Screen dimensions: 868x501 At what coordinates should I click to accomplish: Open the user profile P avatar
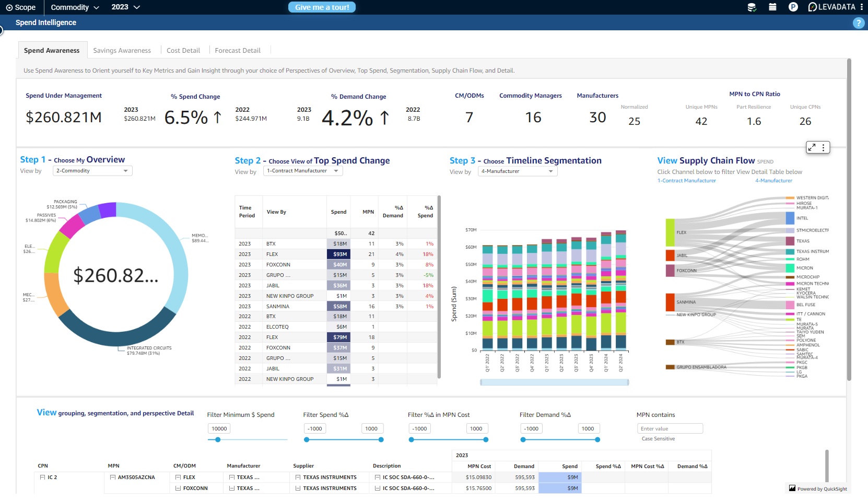pyautogui.click(x=793, y=7)
